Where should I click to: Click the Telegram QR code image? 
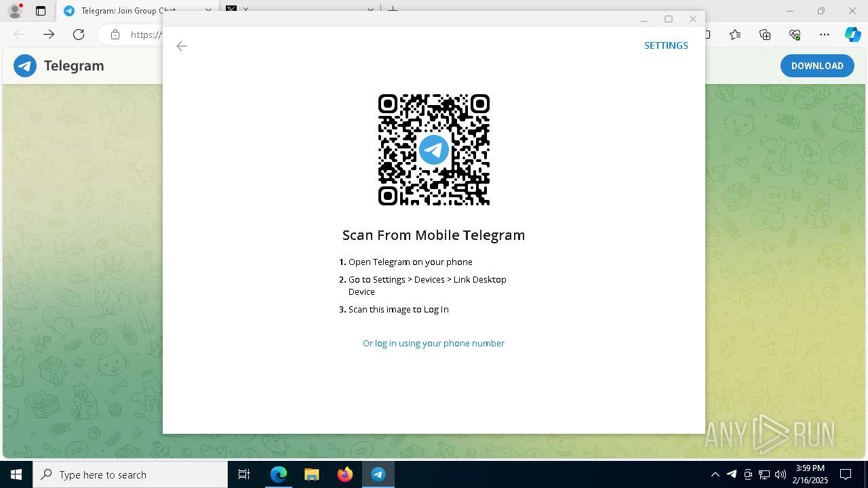click(x=434, y=150)
